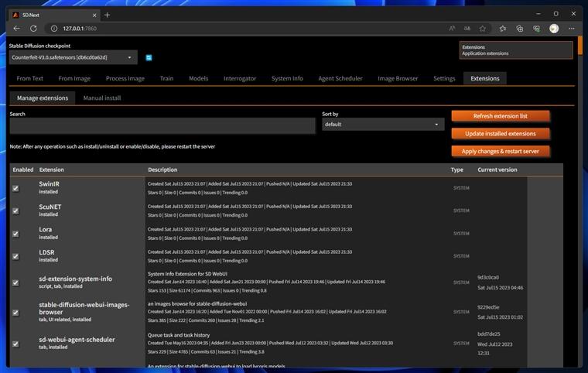588x373 pixels.
Task: Switch to Agent Scheduler tab
Action: pyautogui.click(x=340, y=78)
